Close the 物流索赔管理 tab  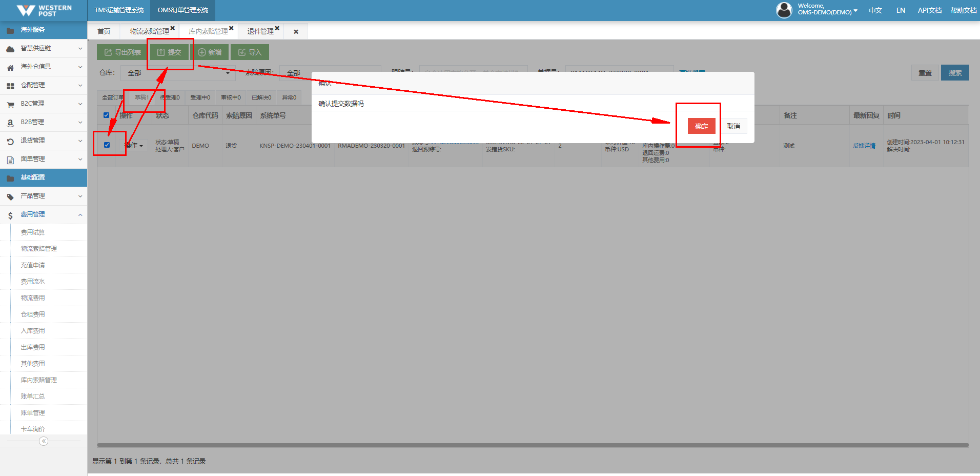tap(173, 28)
